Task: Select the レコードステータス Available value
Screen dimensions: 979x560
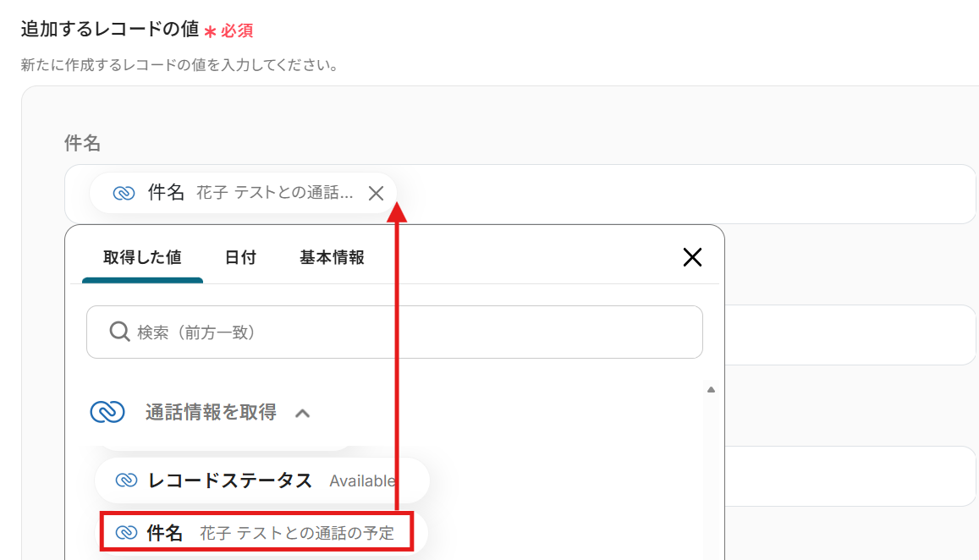Action: click(262, 480)
